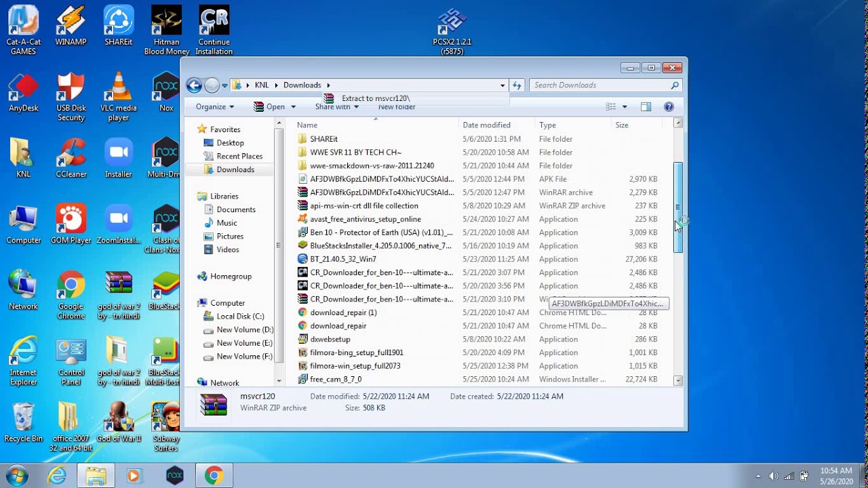The width and height of the screenshot is (868, 488).
Task: Click the Open toolbar button
Action: point(269,106)
